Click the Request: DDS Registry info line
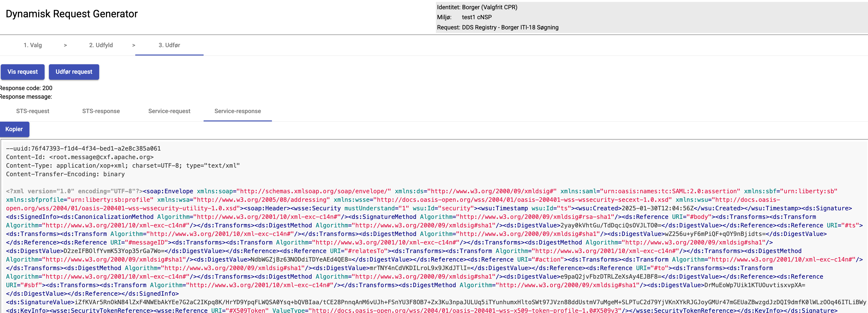 (x=497, y=27)
